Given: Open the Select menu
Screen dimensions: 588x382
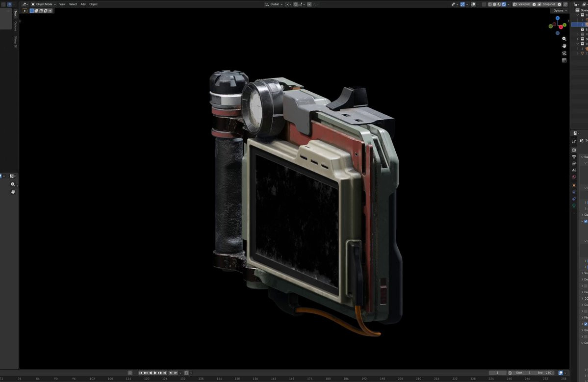Looking at the screenshot, I should tap(73, 4).
